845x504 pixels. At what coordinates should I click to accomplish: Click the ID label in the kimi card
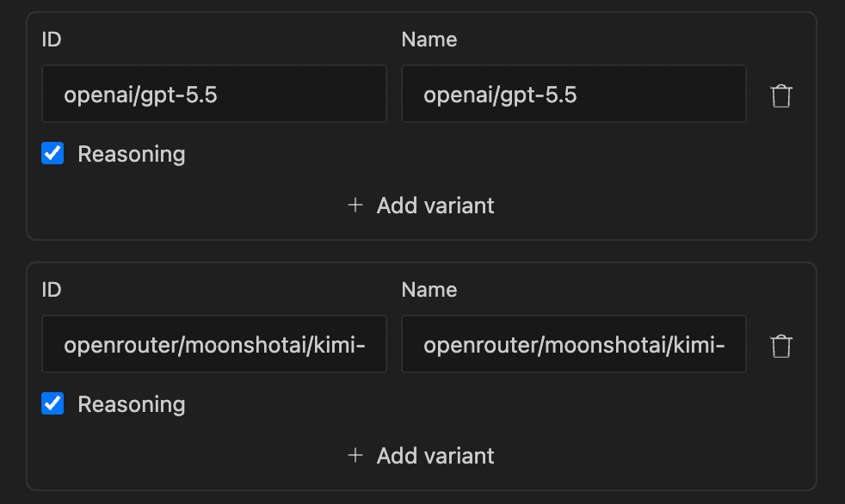click(51, 290)
